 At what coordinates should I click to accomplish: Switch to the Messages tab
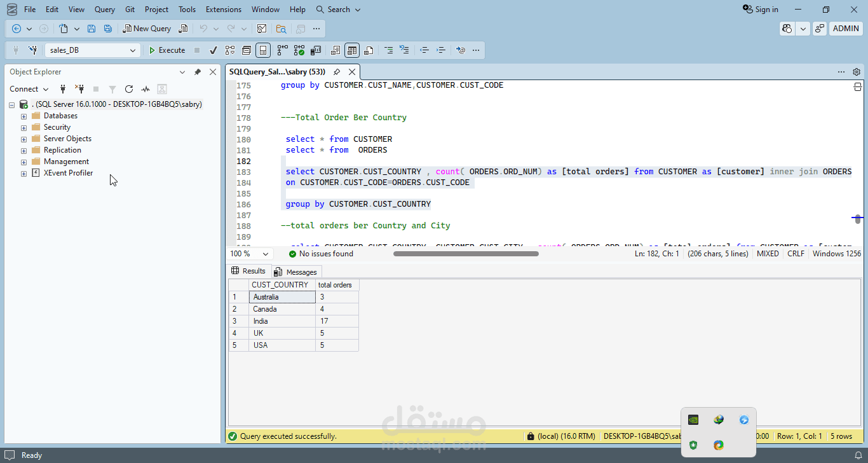[295, 272]
